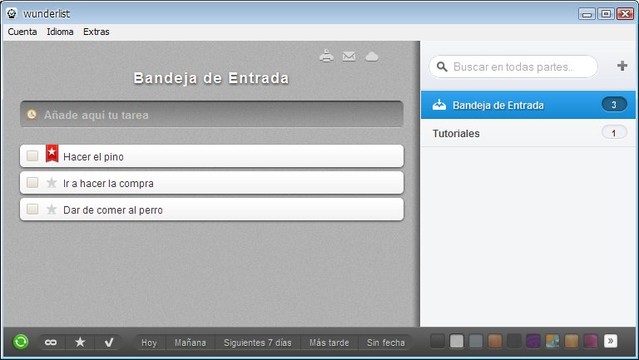Choose the first dark gray background swatch
639x360 pixels.
click(x=437, y=341)
